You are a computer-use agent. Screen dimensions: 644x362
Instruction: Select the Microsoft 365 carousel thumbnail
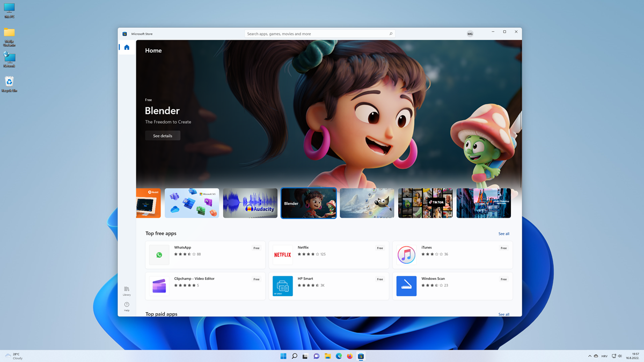coord(192,203)
